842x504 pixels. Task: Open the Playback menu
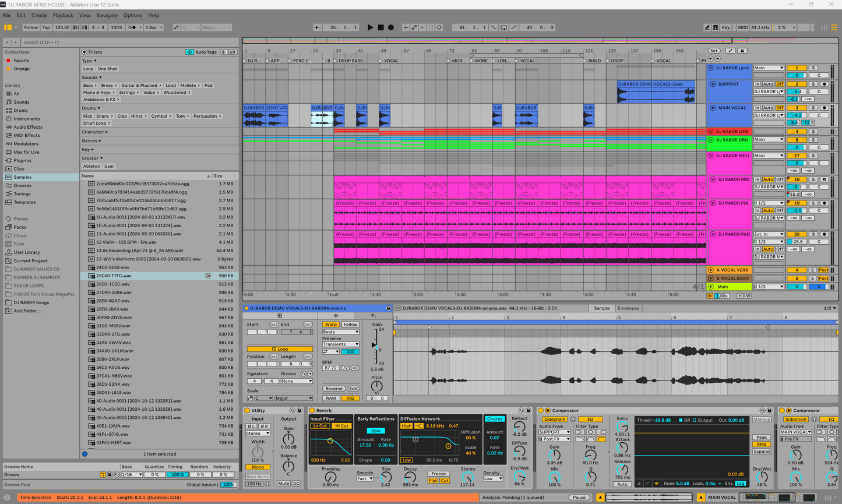(63, 15)
